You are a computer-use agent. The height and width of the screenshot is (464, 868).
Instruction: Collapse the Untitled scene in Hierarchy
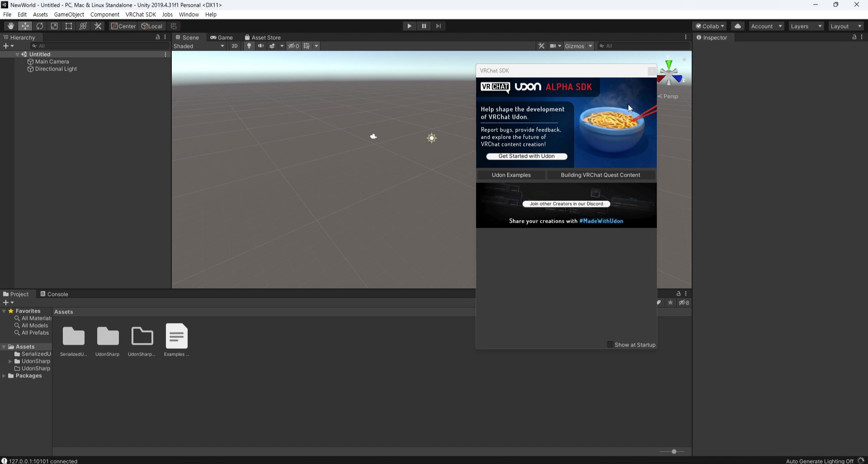pyautogui.click(x=17, y=54)
